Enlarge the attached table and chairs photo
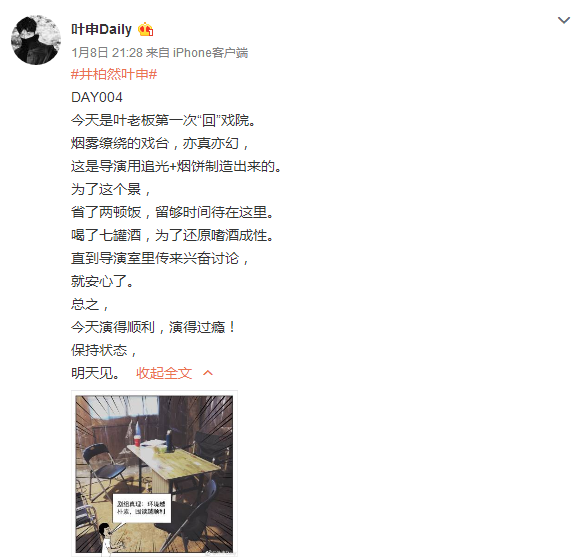Screen dimensions: 575x557 pos(154,474)
